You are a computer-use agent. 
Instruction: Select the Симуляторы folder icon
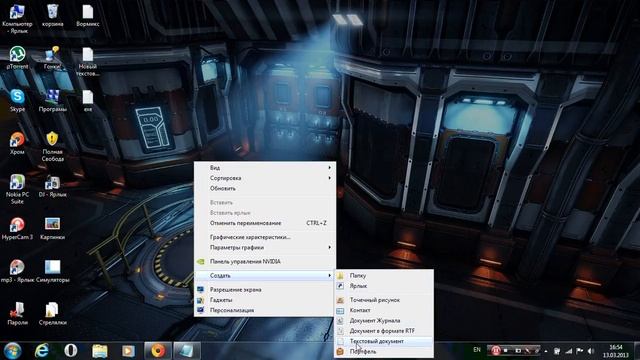(53, 271)
